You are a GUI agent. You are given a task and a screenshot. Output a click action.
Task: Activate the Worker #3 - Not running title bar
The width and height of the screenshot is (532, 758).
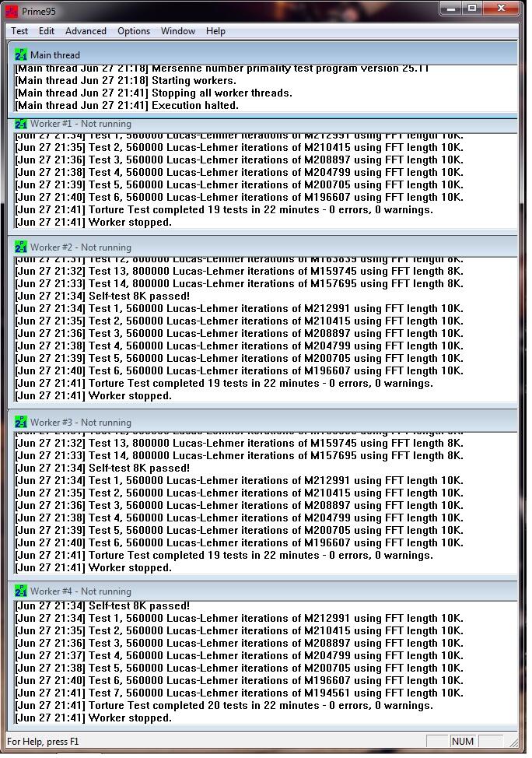tap(263, 422)
